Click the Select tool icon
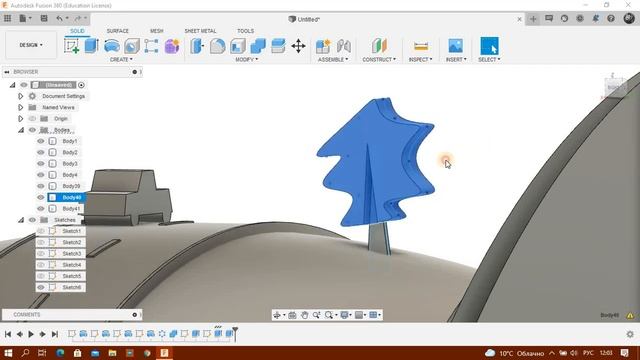The image size is (640, 360). pos(489,46)
